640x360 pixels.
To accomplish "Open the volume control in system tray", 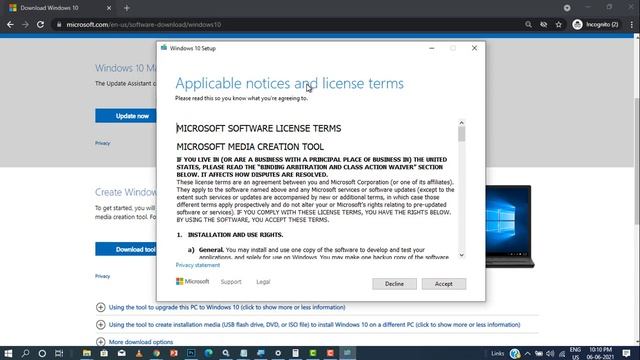I will coord(550,353).
